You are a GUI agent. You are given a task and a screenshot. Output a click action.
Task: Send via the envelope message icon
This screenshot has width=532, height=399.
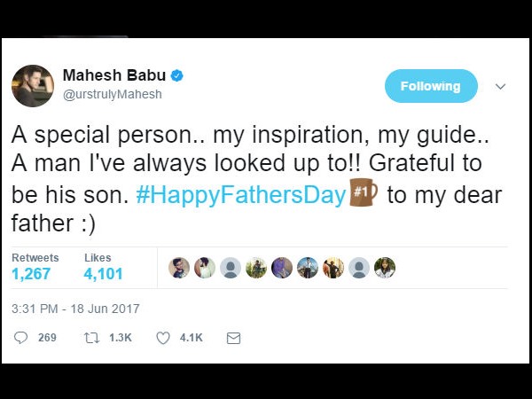point(233,338)
